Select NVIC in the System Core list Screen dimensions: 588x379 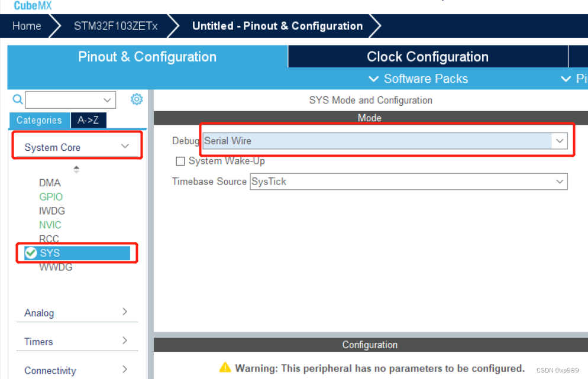pos(50,225)
